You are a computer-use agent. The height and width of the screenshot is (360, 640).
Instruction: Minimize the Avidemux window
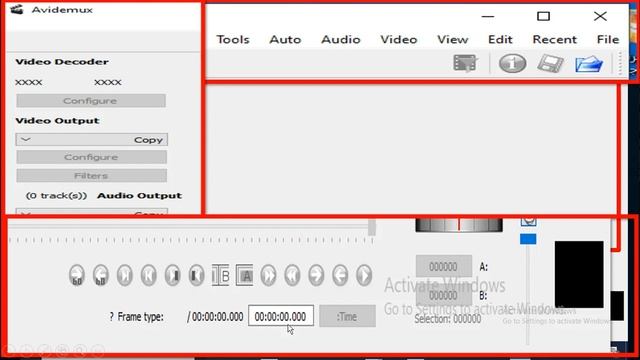488,16
